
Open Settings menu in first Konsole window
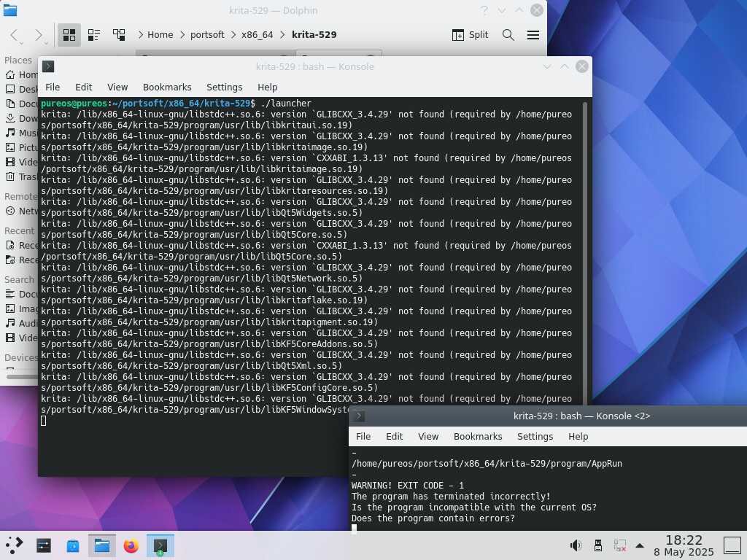point(224,87)
